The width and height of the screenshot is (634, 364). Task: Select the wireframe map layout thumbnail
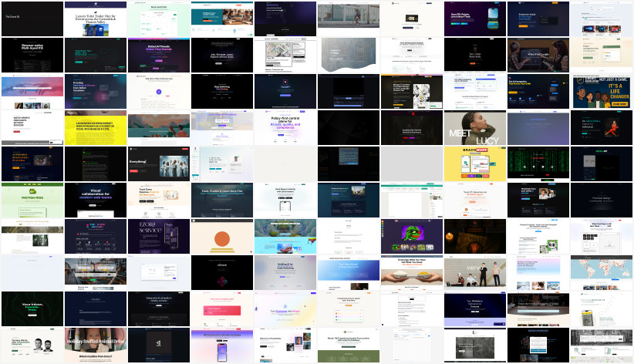tap(285, 55)
